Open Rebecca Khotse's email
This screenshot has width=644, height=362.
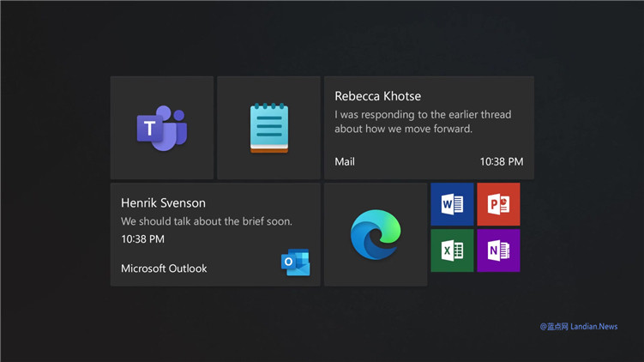pyautogui.click(x=430, y=128)
